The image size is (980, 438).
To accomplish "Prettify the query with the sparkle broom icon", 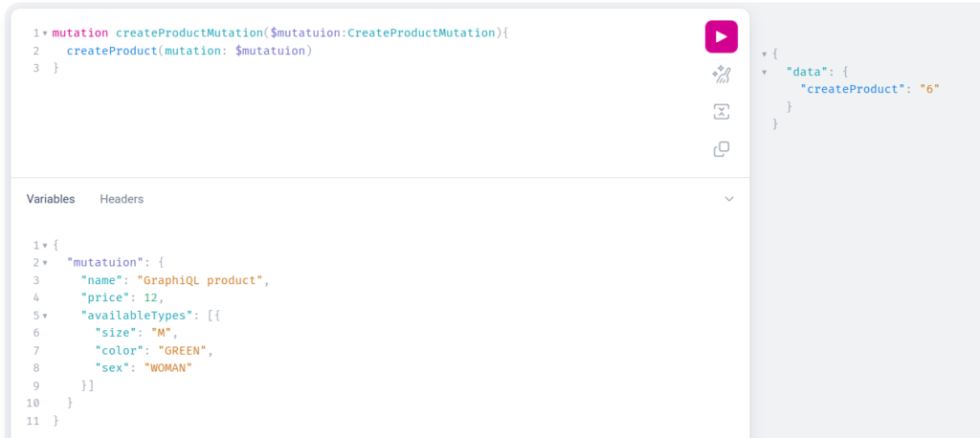I will (x=722, y=75).
